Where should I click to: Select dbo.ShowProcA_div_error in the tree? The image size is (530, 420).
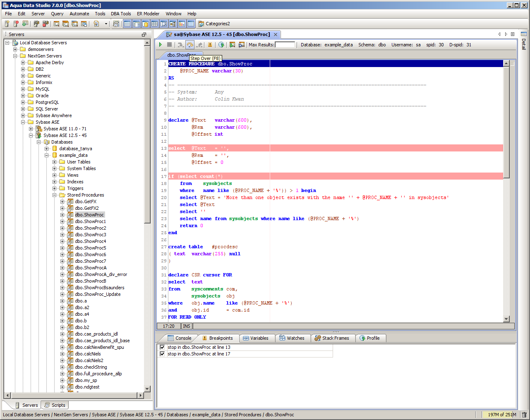pyautogui.click(x=101, y=274)
